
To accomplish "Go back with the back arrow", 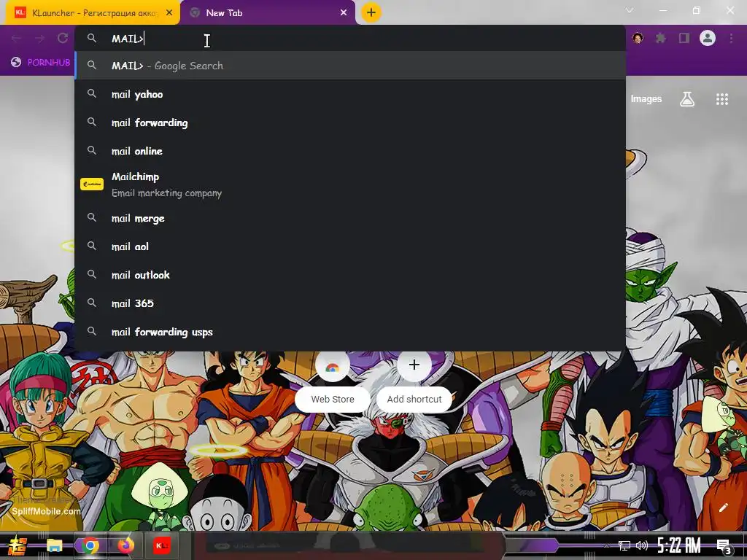I will tap(16, 38).
